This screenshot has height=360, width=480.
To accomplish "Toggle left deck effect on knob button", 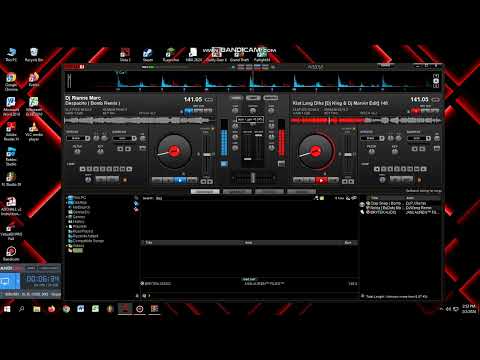I will 96,138.
